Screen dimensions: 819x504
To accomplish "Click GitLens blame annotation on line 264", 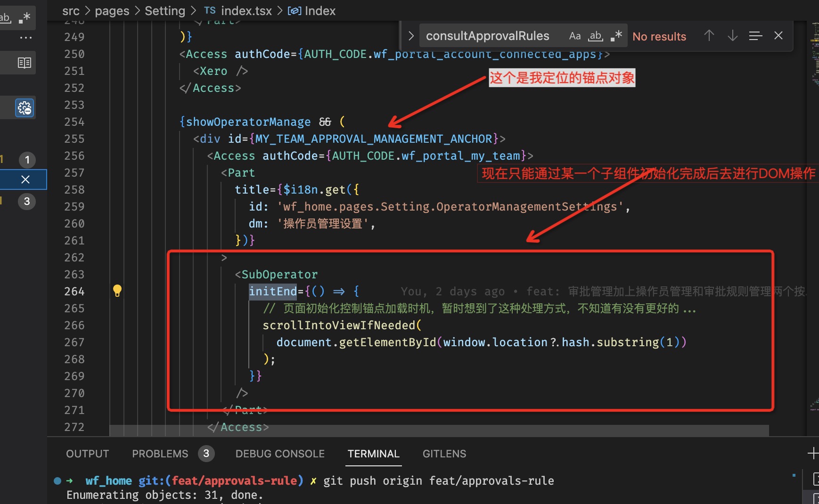I will [x=602, y=292].
